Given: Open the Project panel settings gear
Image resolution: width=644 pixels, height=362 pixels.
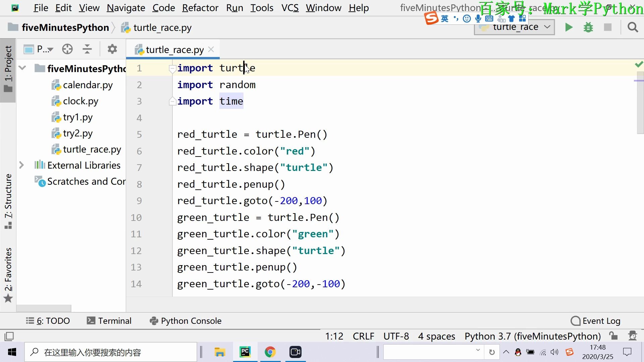Looking at the screenshot, I should point(112,49).
